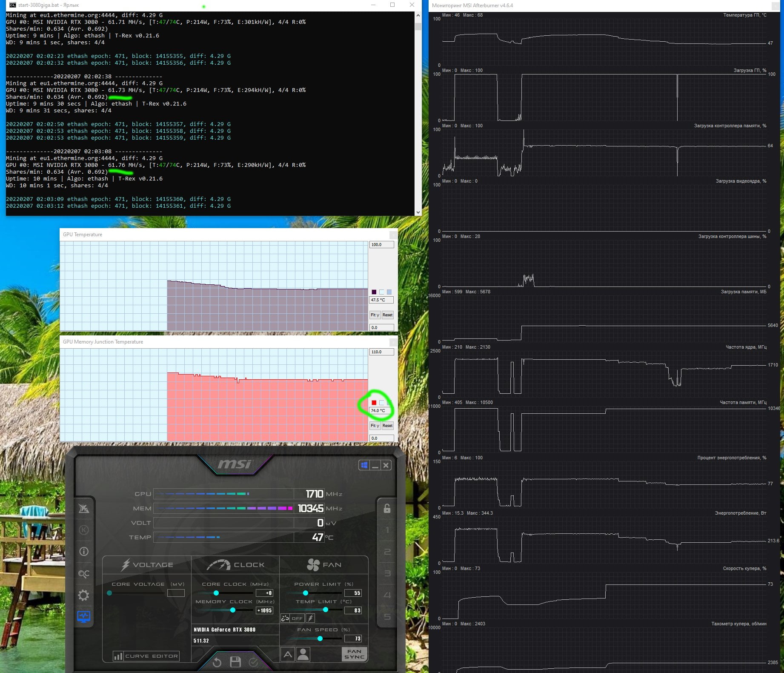
Task: Open the Curve Editor
Action: 146,656
